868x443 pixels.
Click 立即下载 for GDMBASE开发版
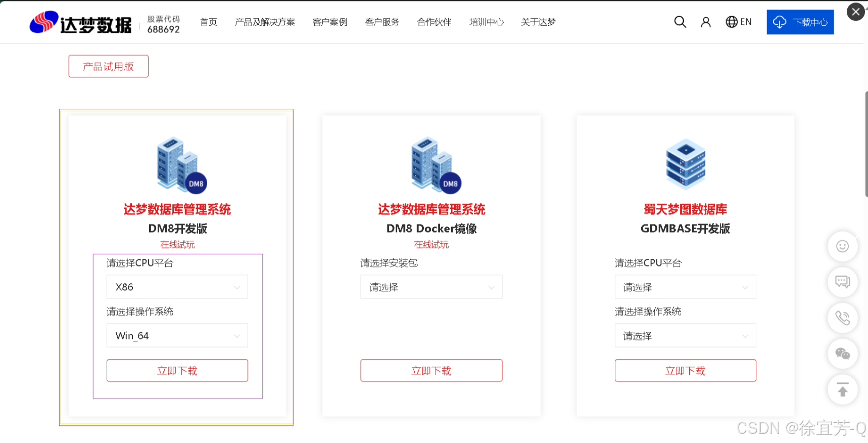(686, 370)
